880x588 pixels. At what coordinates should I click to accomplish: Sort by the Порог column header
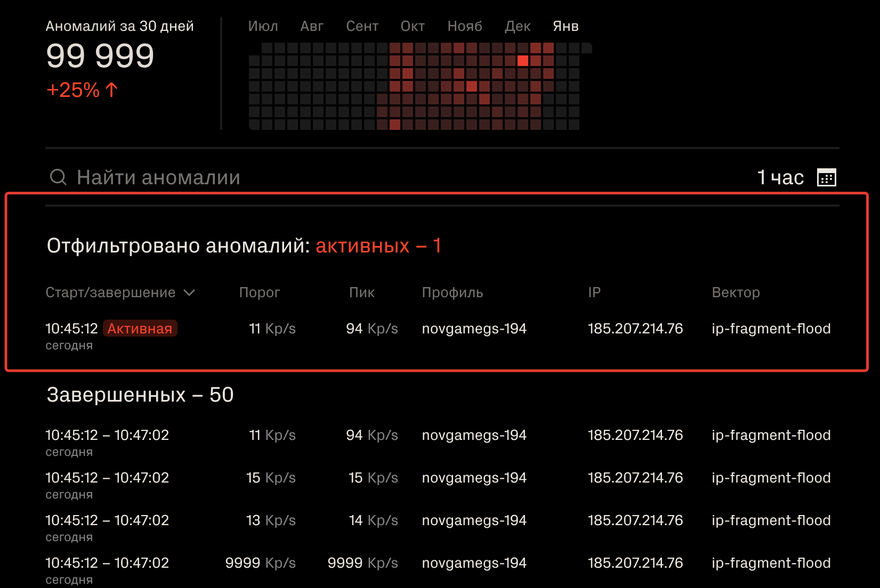point(259,292)
